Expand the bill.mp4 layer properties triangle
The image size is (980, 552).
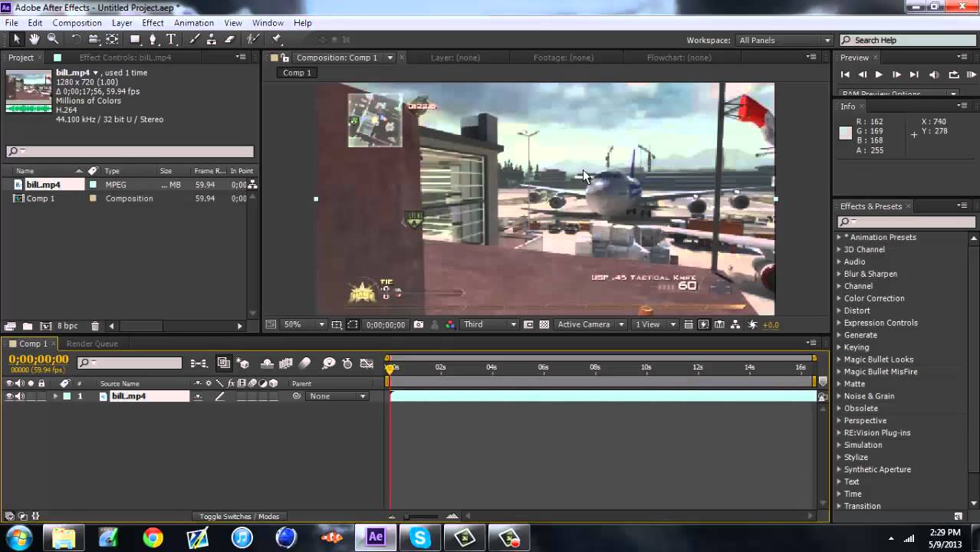pos(55,396)
